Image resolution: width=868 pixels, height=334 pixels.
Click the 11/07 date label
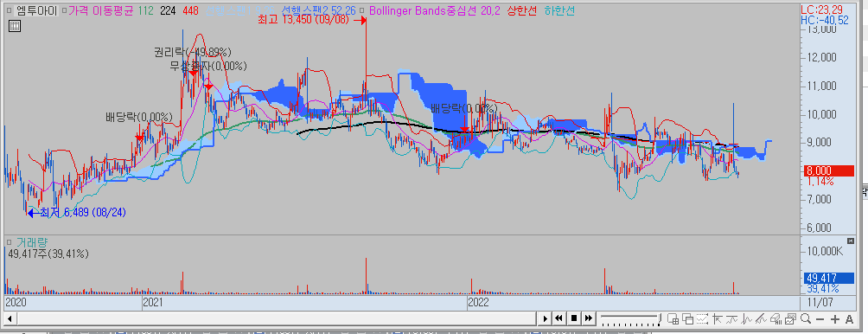[x=820, y=303]
